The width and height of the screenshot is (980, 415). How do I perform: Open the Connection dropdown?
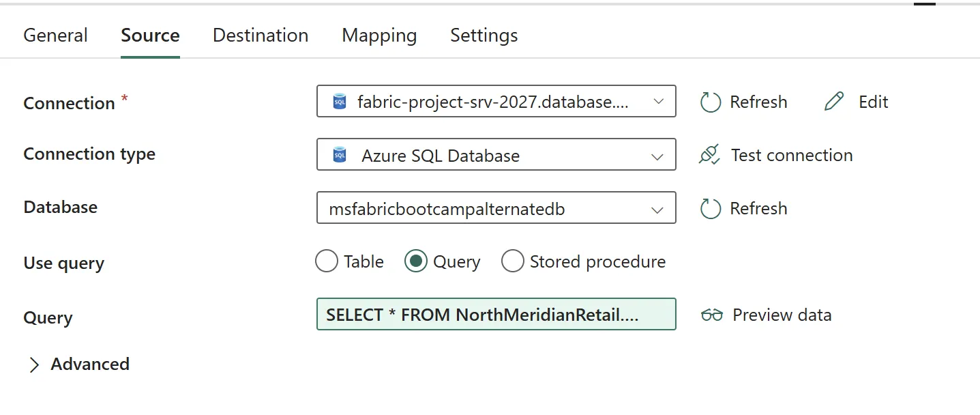point(496,101)
